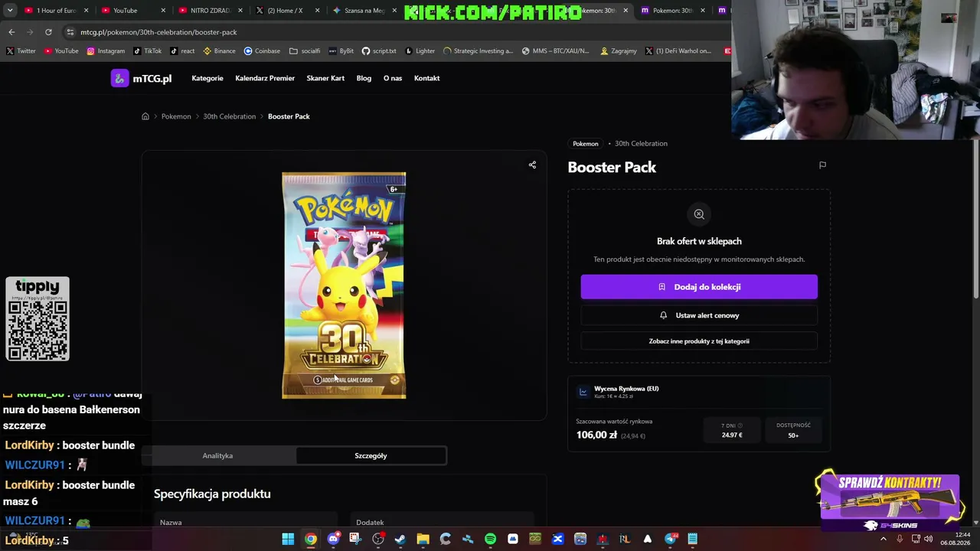This screenshot has height=551, width=980.
Task: Open the Lighter bookmark
Action: pos(420,51)
